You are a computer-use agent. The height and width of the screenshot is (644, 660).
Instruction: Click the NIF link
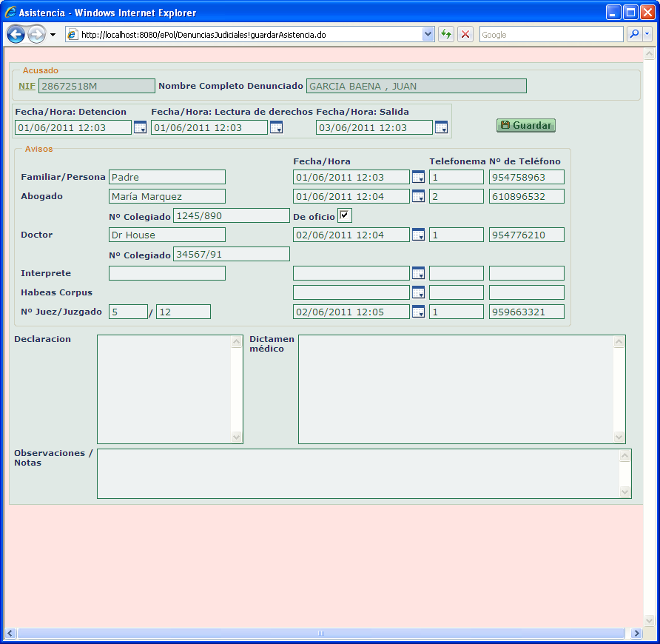click(x=27, y=86)
